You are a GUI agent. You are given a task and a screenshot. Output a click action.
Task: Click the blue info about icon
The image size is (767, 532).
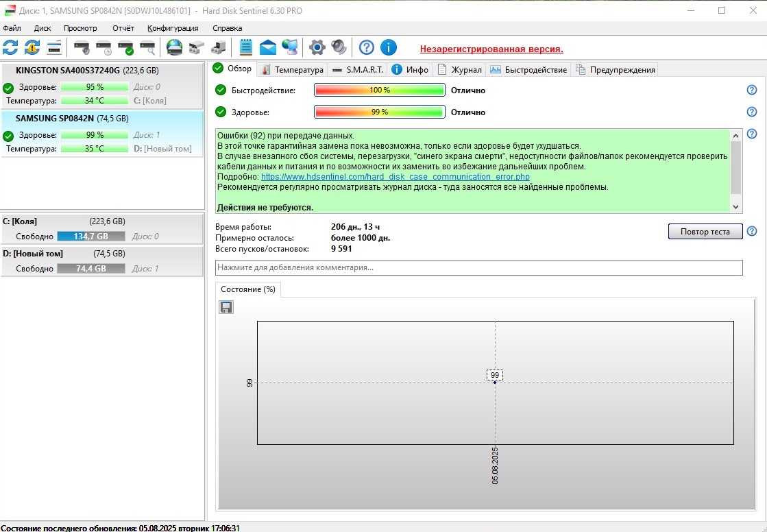point(389,47)
